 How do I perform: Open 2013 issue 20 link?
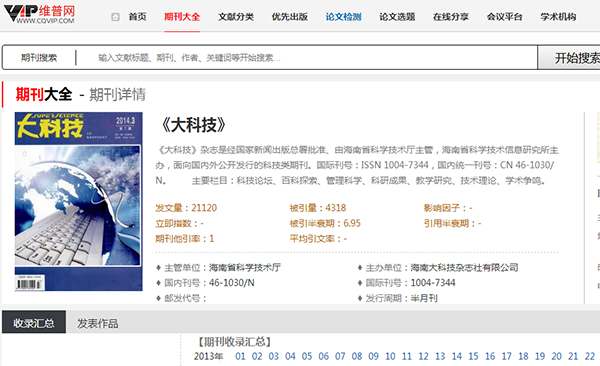pyautogui.click(x=557, y=356)
